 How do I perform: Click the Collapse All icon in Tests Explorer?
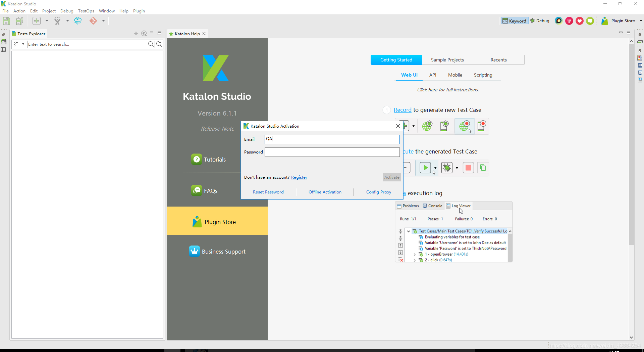[x=136, y=33]
